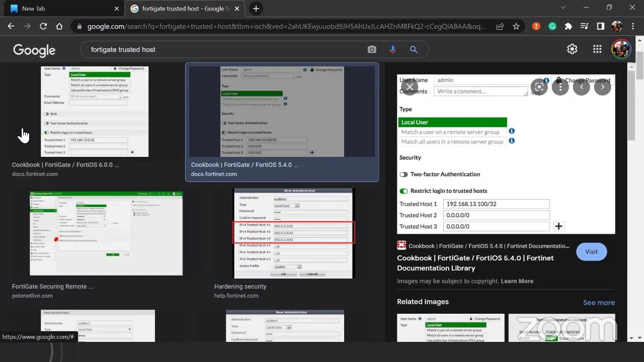The height and width of the screenshot is (362, 644).
Task: Show the next image in the preview
Action: pos(602,86)
